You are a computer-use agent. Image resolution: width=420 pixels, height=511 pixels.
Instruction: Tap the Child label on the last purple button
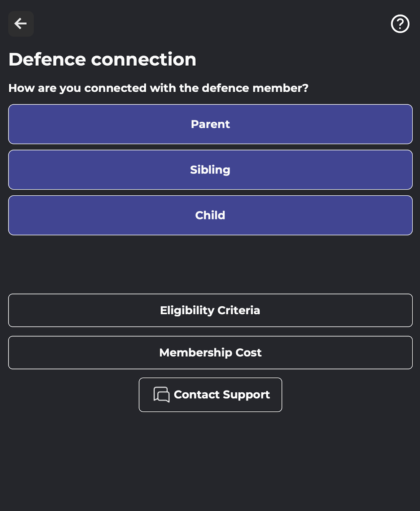210,215
